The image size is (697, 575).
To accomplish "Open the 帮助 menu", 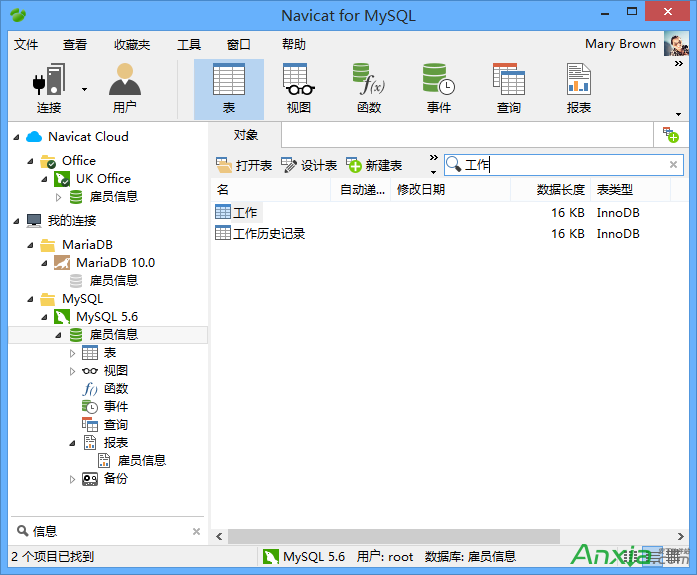I will (294, 44).
